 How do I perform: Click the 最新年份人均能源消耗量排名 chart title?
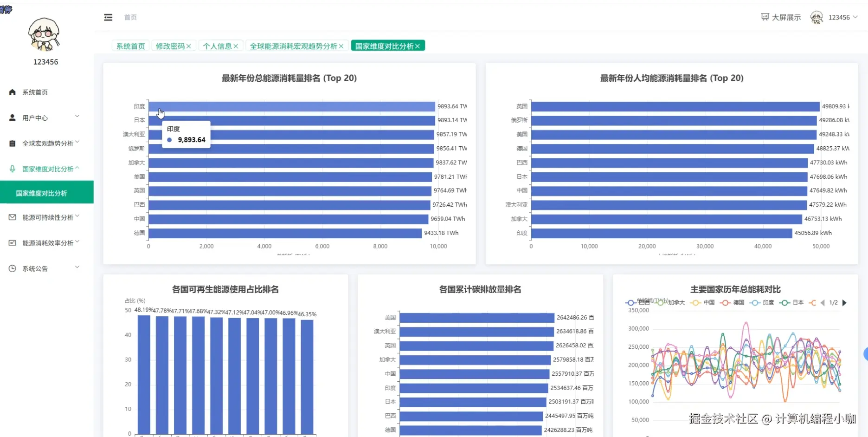click(x=672, y=78)
